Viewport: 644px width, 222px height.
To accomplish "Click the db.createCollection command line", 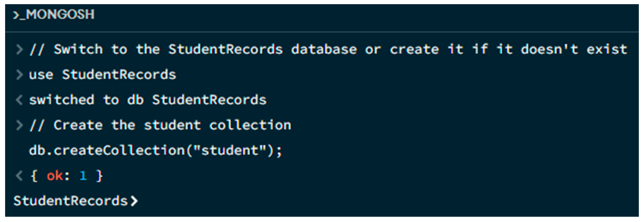I will click(x=155, y=151).
